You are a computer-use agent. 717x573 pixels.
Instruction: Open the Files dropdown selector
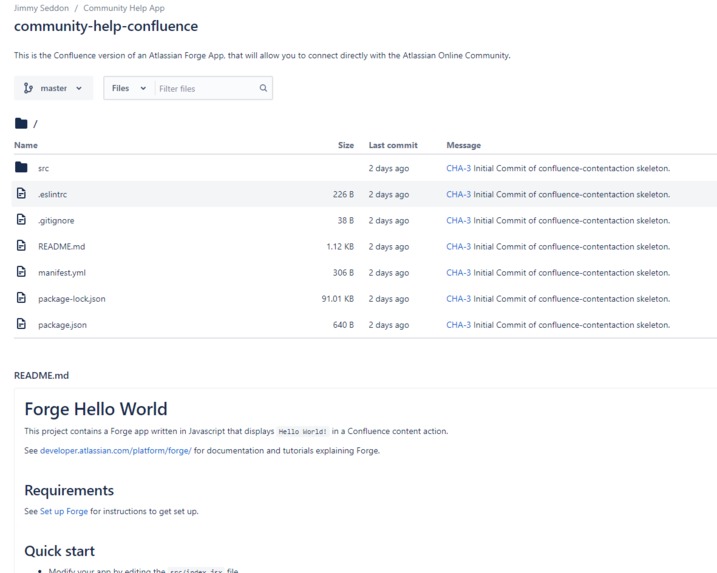129,88
